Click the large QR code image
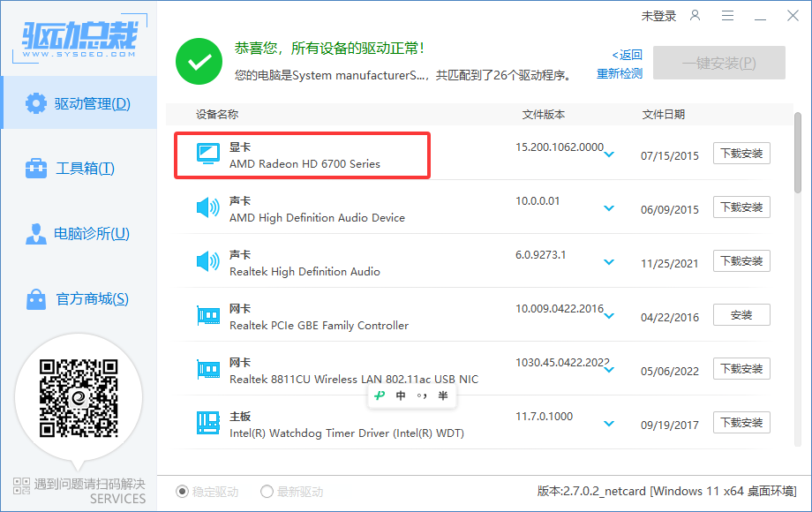812x512 pixels. pos(79,398)
